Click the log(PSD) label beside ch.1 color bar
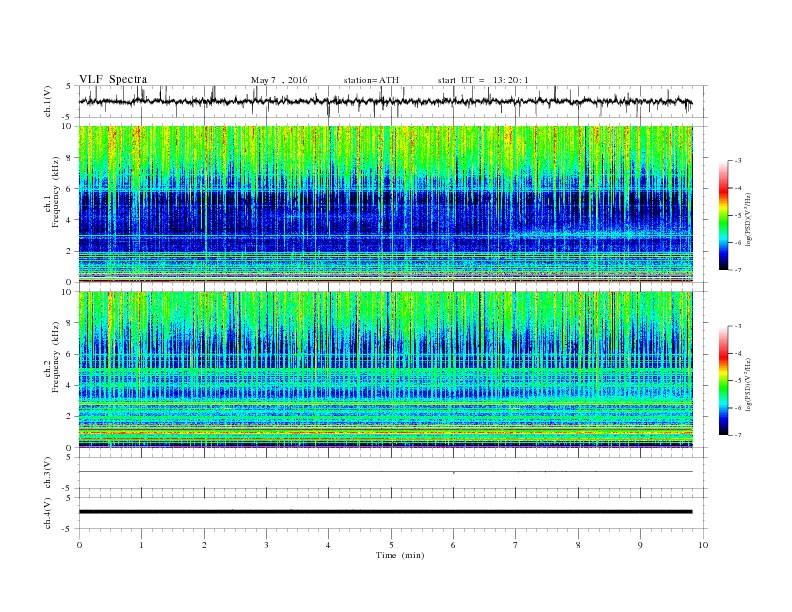This screenshot has height=612, width=792. (x=747, y=220)
